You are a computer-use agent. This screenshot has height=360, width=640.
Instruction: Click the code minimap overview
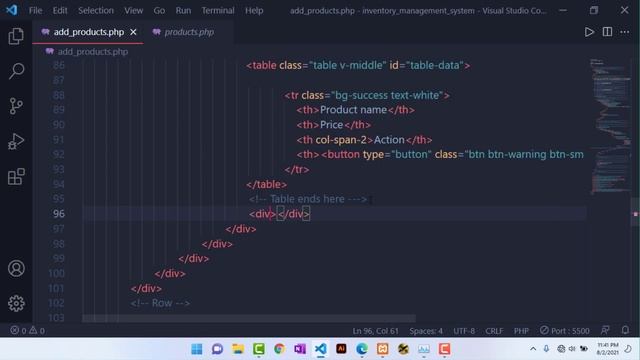tap(610, 127)
